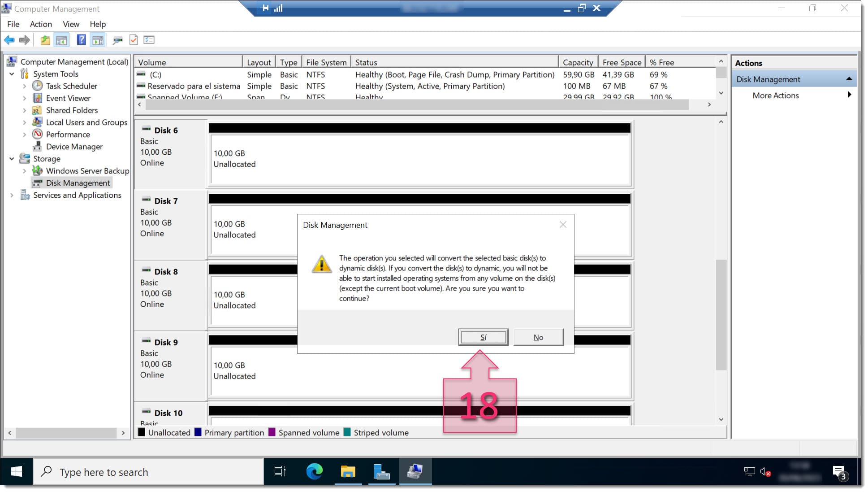Select Event Viewer in the tree
The width and height of the screenshot is (868, 492).
click(68, 98)
